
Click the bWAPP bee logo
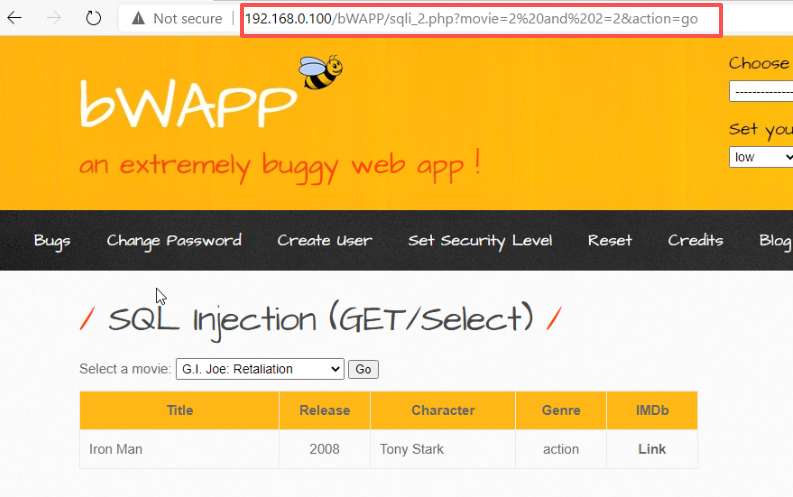point(320,72)
